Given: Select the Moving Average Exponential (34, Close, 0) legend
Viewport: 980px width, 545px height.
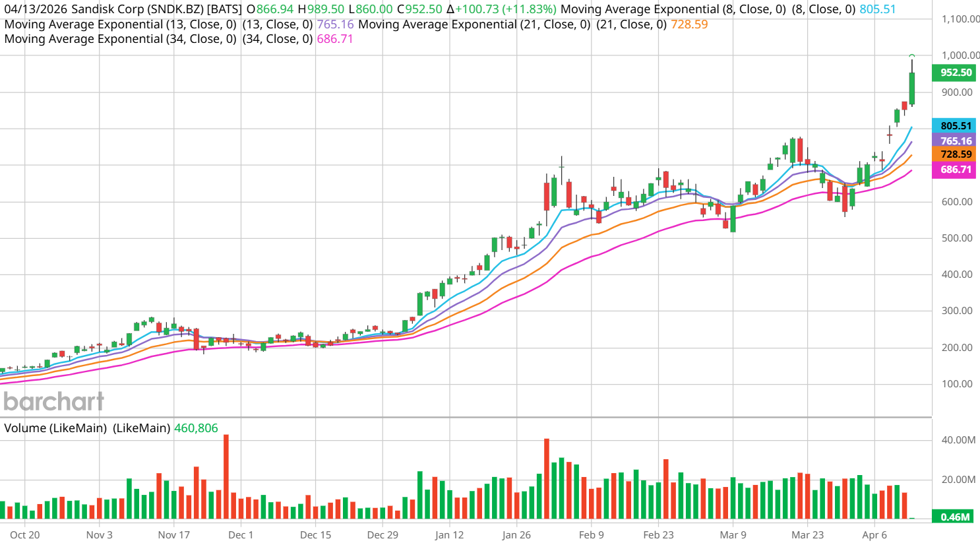Looking at the screenshot, I should click(120, 39).
